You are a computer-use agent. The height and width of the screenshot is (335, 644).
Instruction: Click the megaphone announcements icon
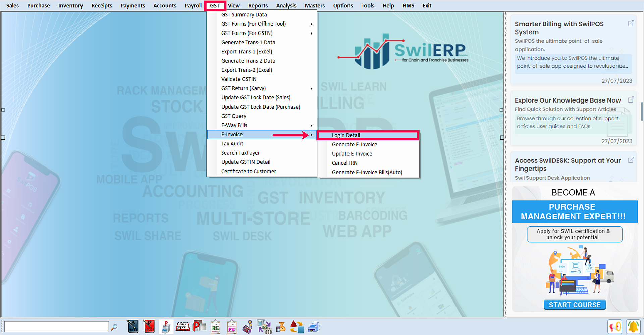click(615, 327)
